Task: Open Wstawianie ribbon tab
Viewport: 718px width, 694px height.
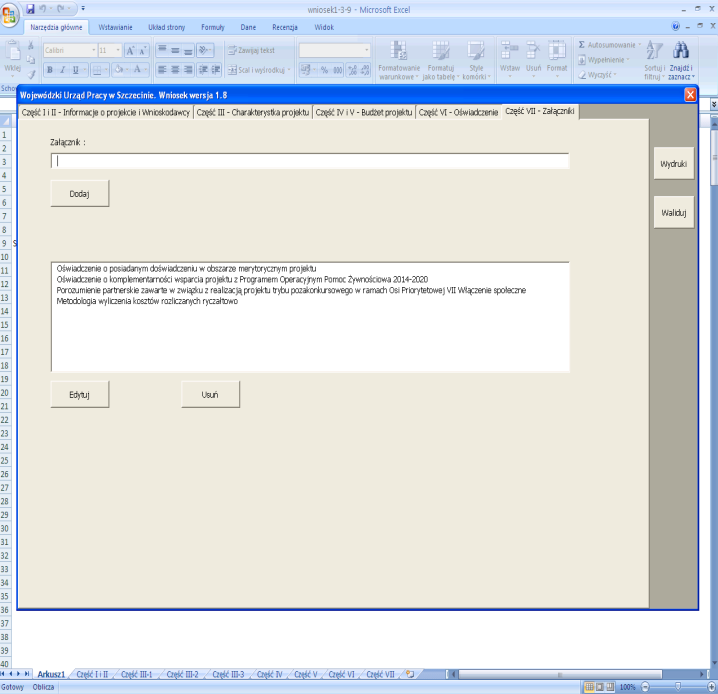Action: tap(115, 27)
